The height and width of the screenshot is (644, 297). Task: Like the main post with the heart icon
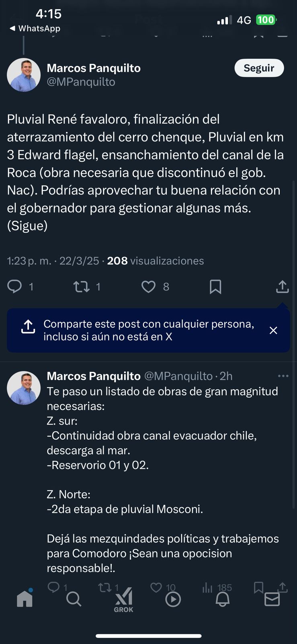[148, 287]
